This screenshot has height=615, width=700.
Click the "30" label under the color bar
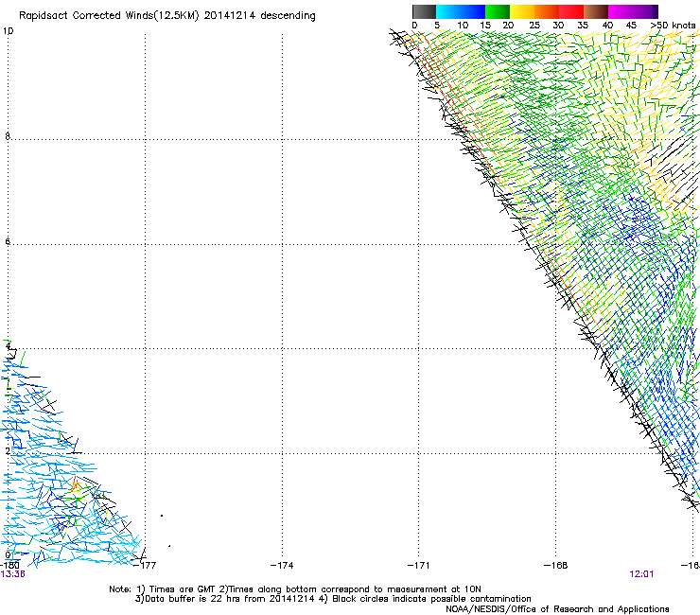558,26
